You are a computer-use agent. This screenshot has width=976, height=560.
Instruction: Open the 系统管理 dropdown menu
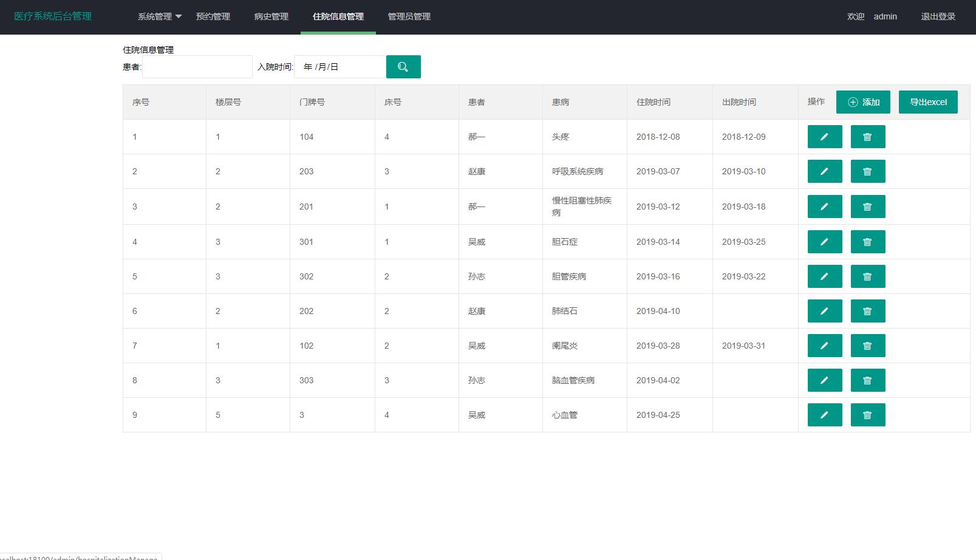click(x=159, y=16)
